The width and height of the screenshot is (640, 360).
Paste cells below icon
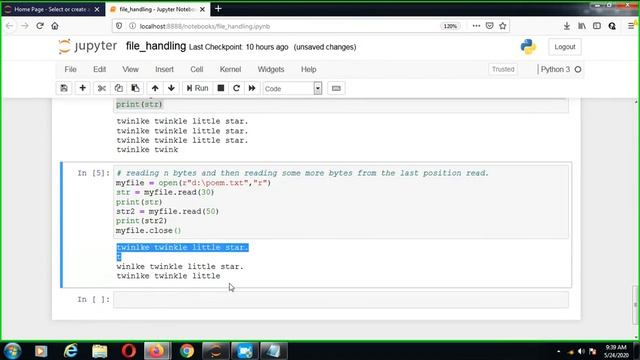[135, 88]
